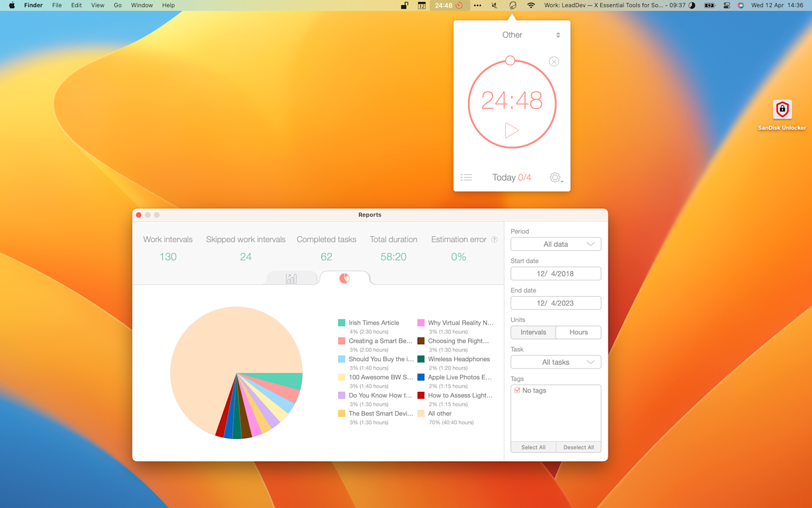
Task: Open the Apple menu
Action: click(x=12, y=5)
